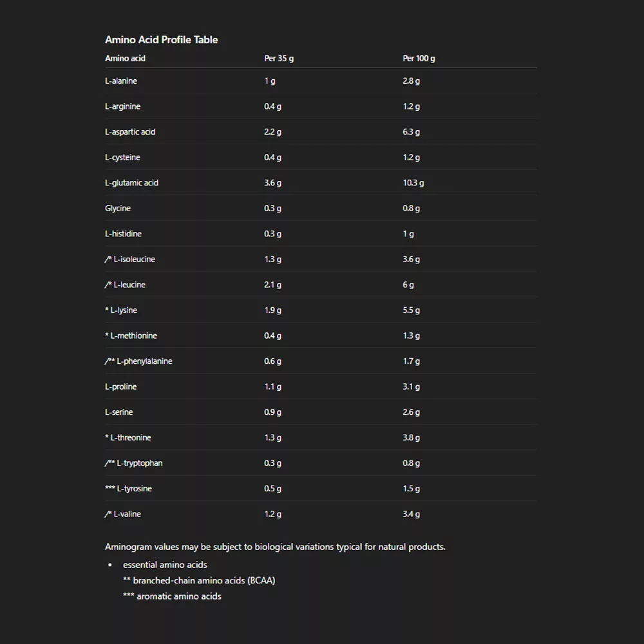The image size is (644, 644).
Task: Select the L-phenylalanine row label
Action: [144, 361]
